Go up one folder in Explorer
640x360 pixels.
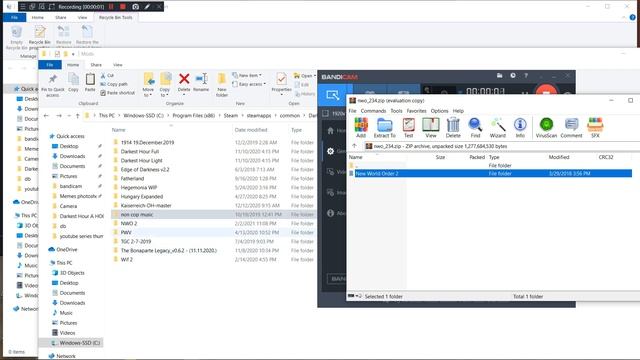point(78,116)
